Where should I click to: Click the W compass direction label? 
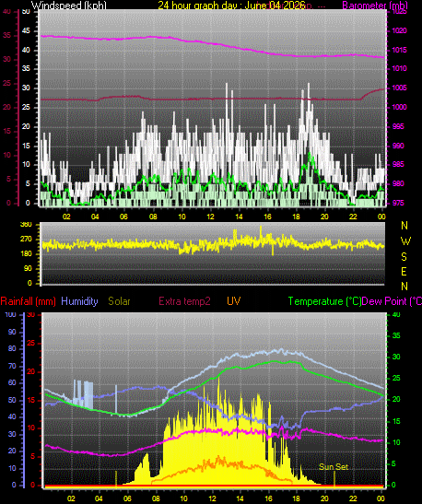click(x=405, y=241)
